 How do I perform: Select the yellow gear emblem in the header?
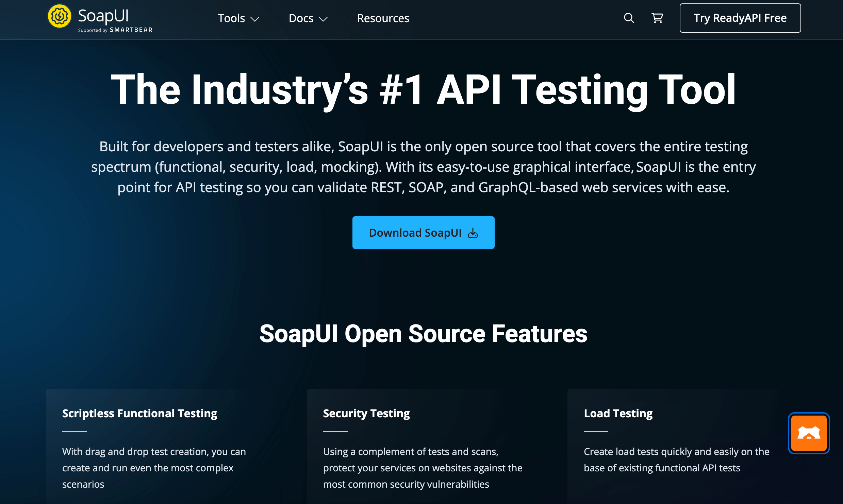click(x=60, y=16)
